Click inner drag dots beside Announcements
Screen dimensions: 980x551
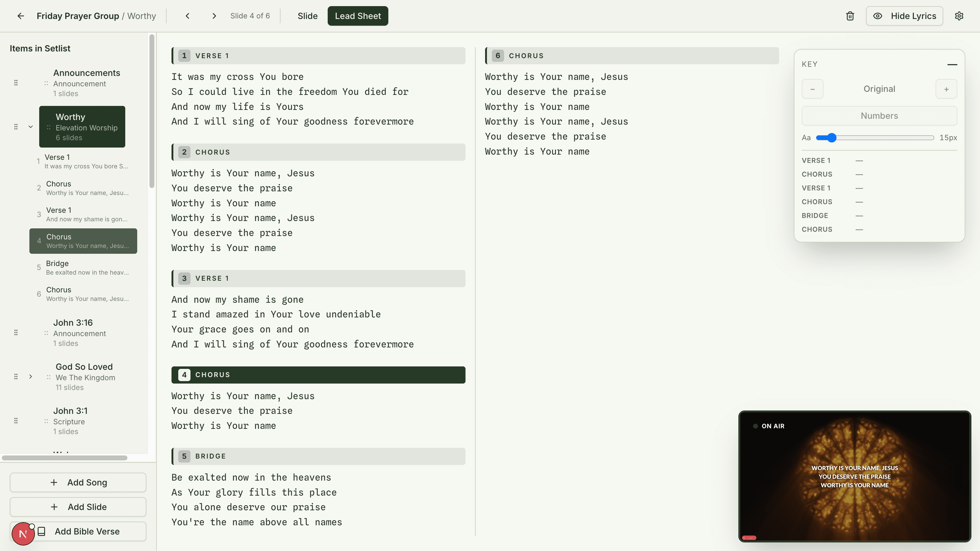pyautogui.click(x=46, y=83)
